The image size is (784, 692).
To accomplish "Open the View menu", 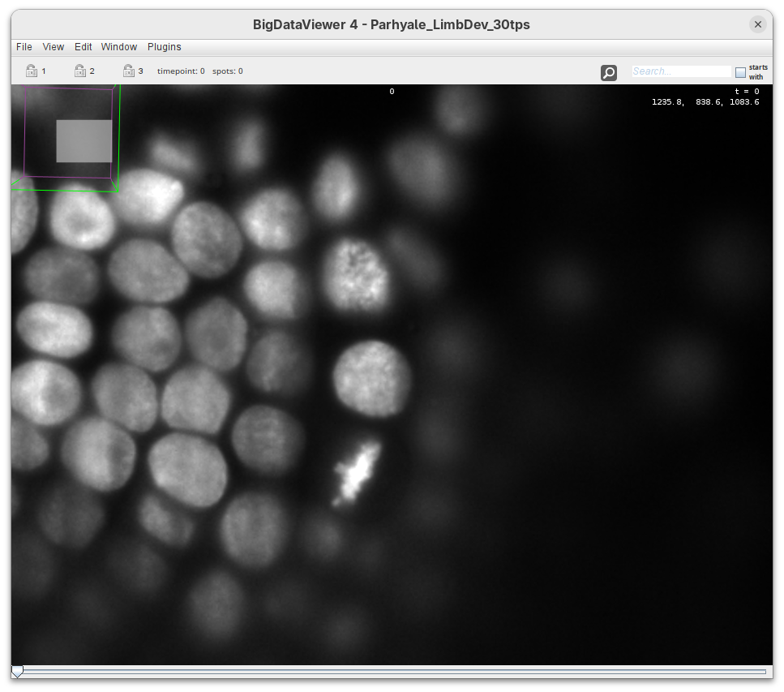I will tap(54, 47).
